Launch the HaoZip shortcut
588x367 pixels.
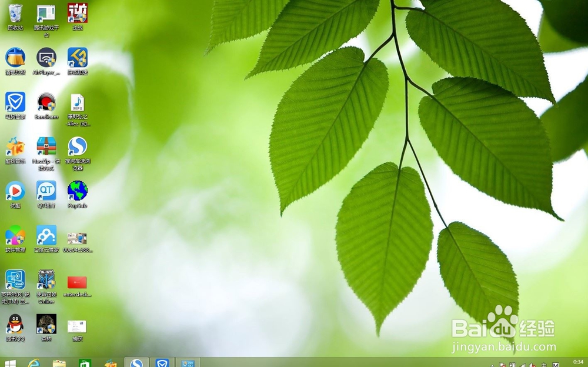tap(46, 149)
